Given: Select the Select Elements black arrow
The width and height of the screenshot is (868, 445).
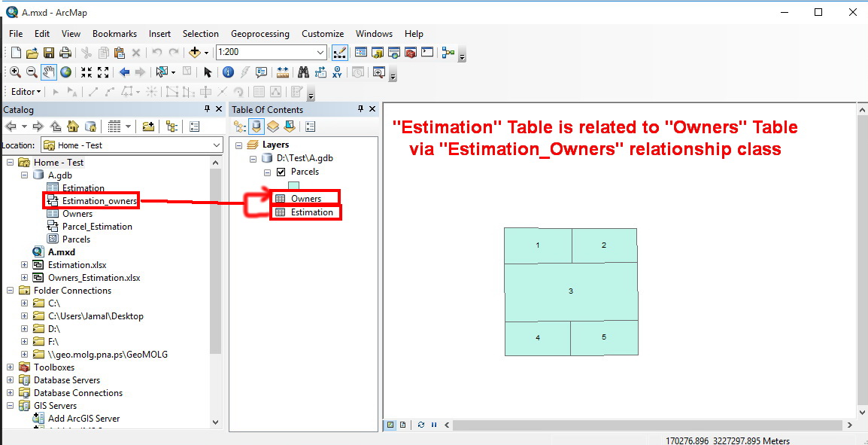Looking at the screenshot, I should (x=208, y=72).
